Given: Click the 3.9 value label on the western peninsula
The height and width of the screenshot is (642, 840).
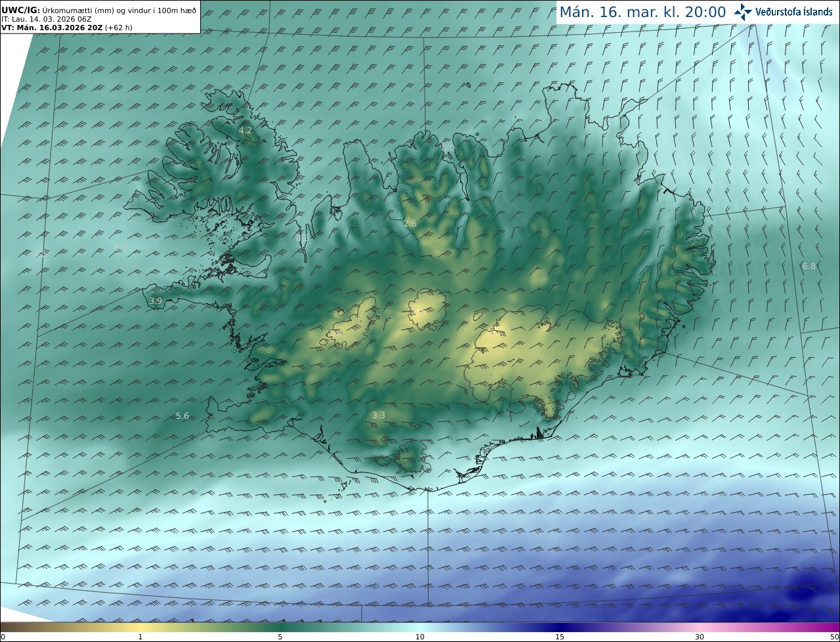Looking at the screenshot, I should pos(156,301).
